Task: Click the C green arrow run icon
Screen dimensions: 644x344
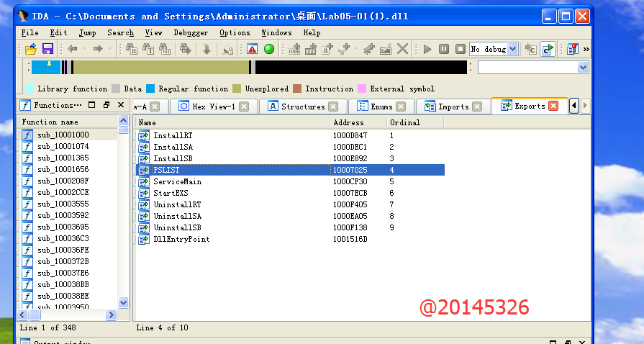Action: coord(548,50)
